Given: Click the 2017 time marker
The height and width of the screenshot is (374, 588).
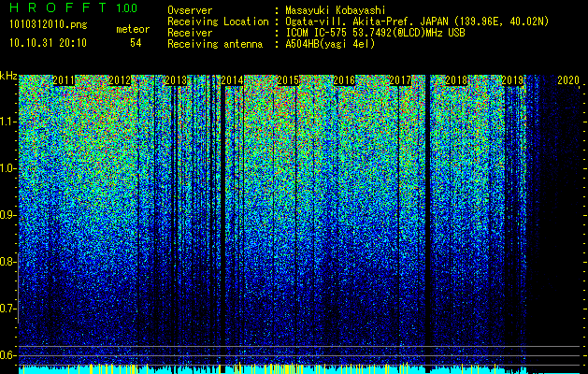Looking at the screenshot, I should [x=400, y=80].
